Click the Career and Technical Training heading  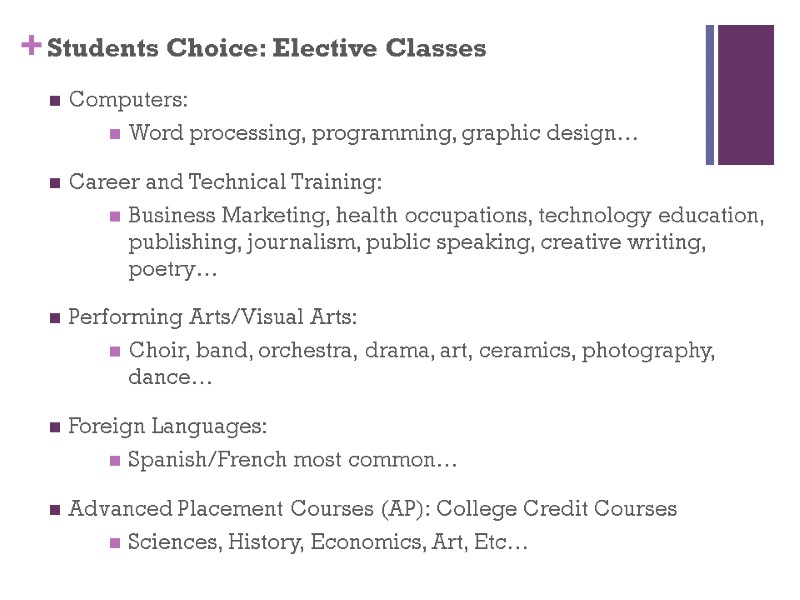tap(225, 183)
